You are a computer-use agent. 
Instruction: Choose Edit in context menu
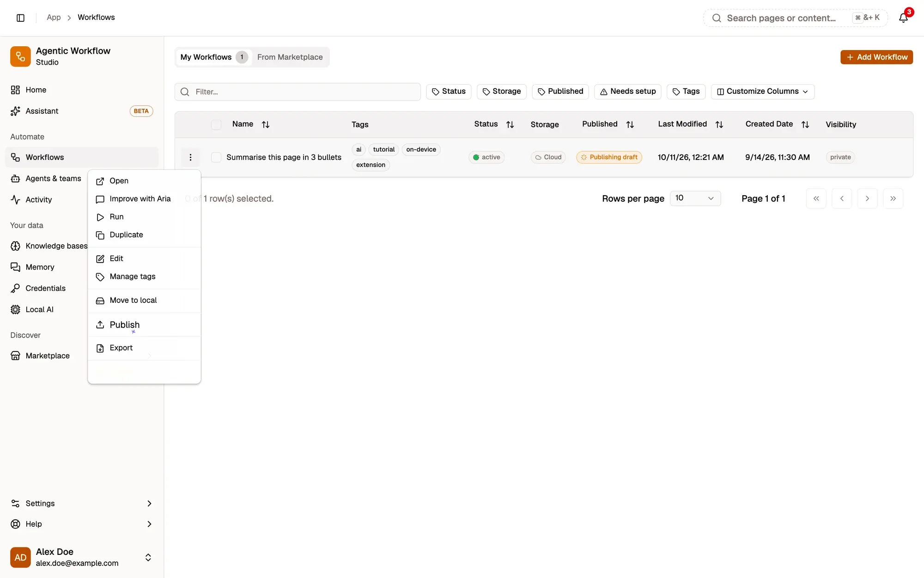pos(144,258)
